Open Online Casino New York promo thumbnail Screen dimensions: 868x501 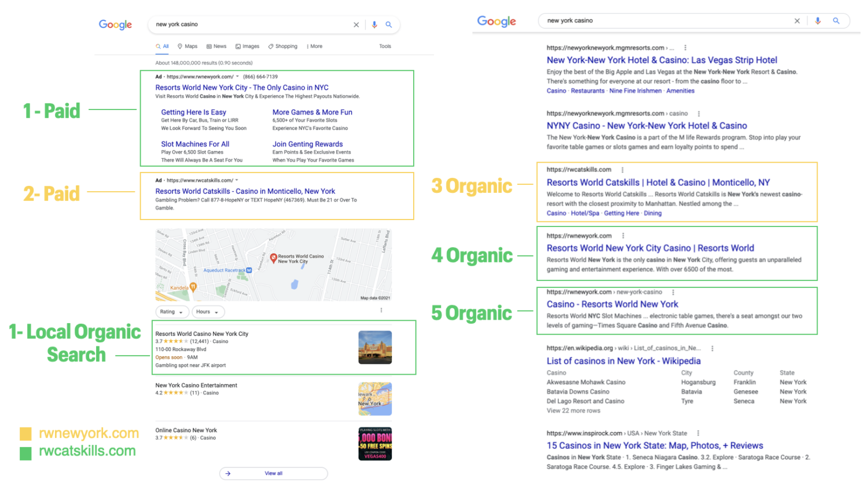(375, 444)
